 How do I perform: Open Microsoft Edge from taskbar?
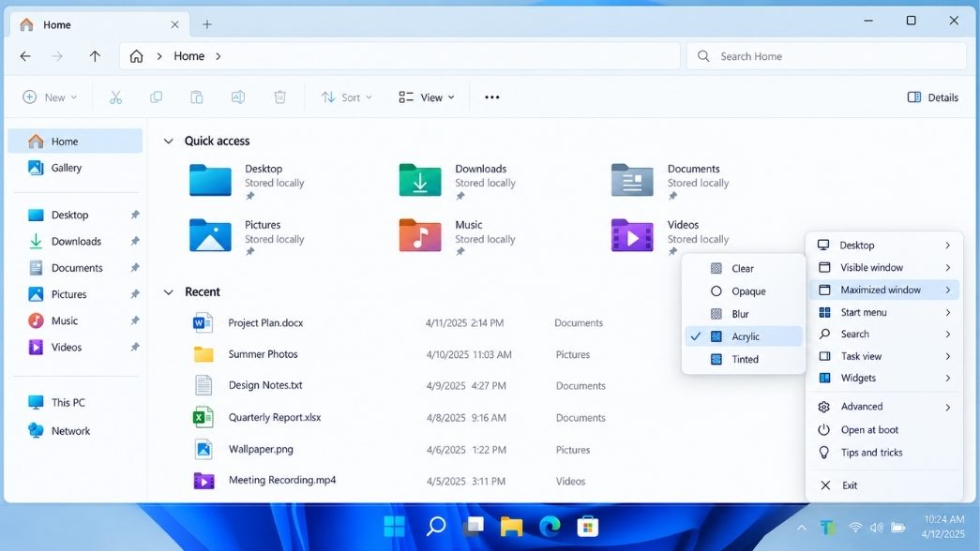pyautogui.click(x=550, y=527)
